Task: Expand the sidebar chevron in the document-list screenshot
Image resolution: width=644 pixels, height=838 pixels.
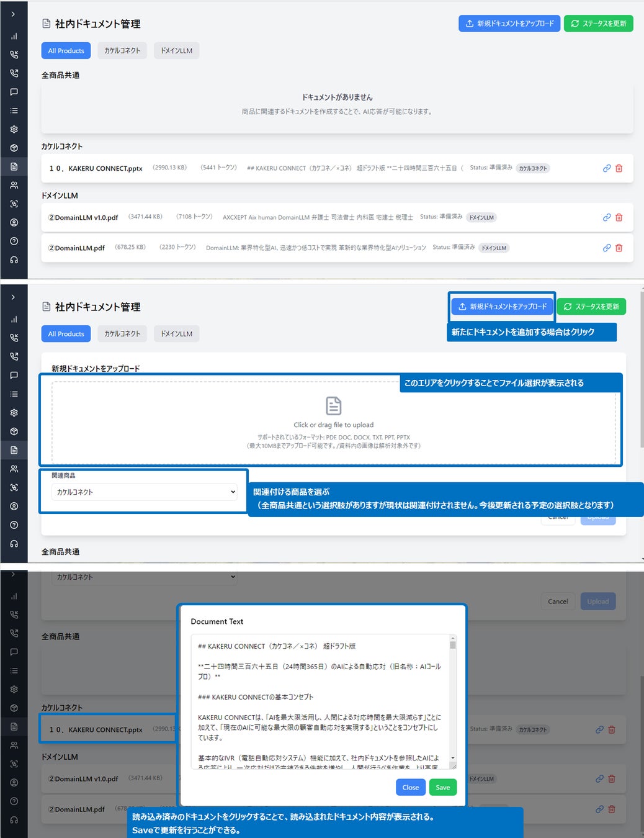Action: coord(14,14)
